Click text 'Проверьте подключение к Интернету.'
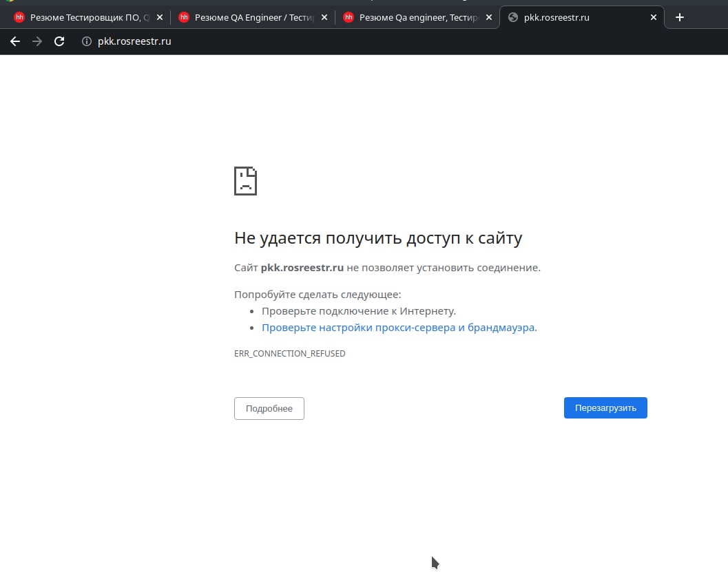 tap(359, 311)
